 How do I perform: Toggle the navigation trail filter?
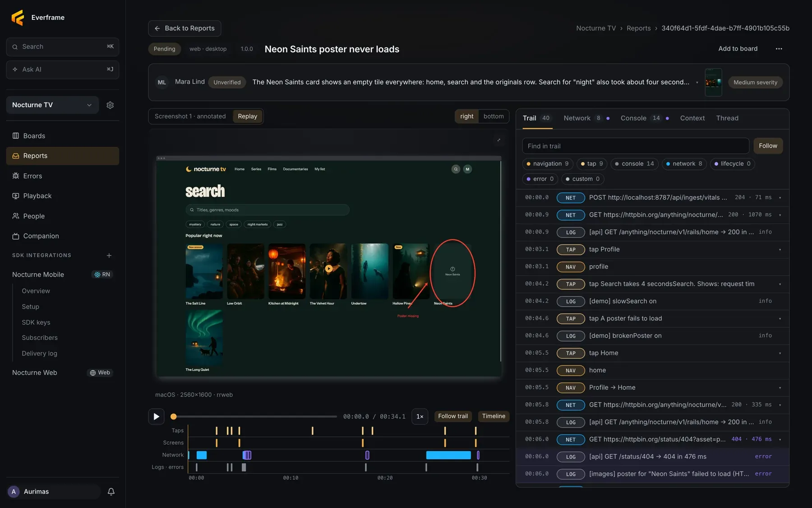pos(548,164)
